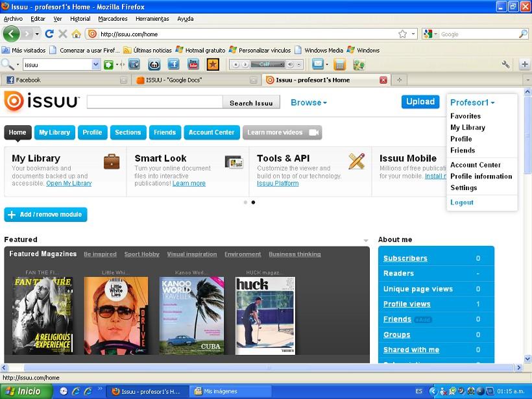532x399 pixels.
Task: Click the Google search magnifier icon
Action: coord(523,34)
